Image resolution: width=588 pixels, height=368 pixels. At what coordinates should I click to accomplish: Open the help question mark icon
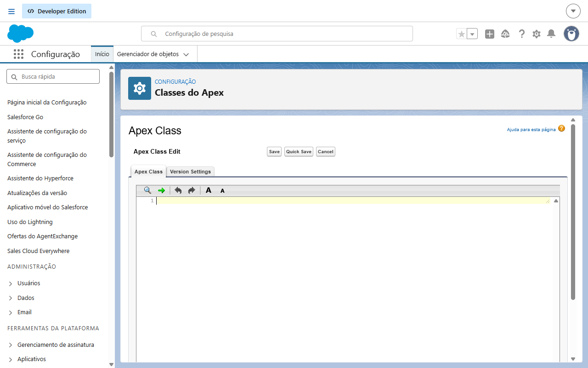coord(521,34)
